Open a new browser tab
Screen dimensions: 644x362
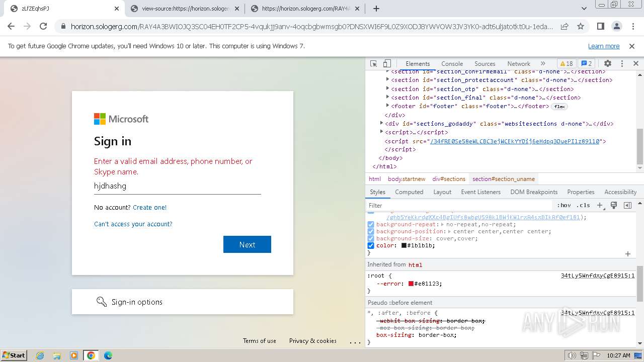(376, 9)
